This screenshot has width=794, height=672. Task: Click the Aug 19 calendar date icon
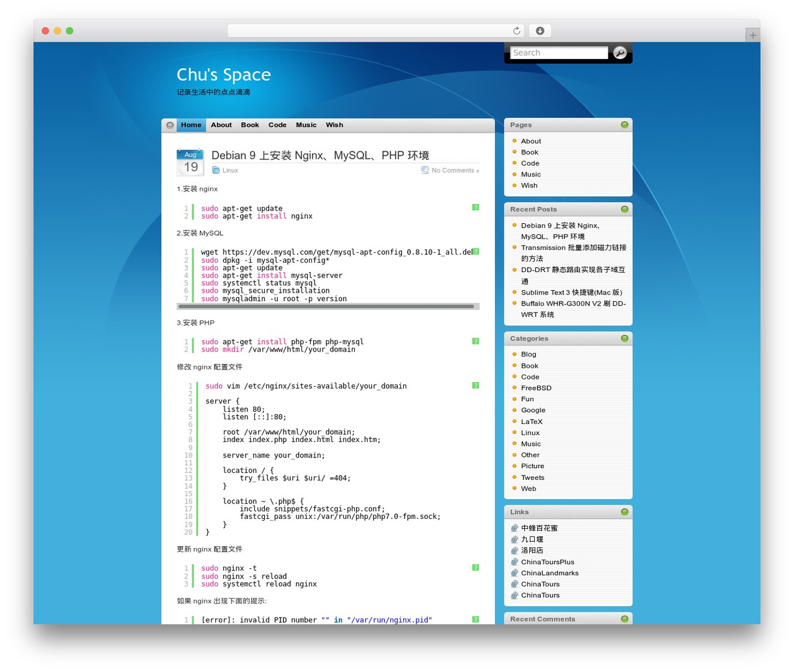click(x=190, y=162)
